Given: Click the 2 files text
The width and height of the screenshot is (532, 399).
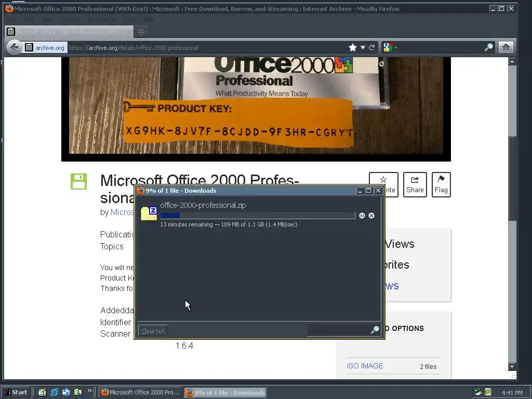Looking at the screenshot, I should coord(428,366).
